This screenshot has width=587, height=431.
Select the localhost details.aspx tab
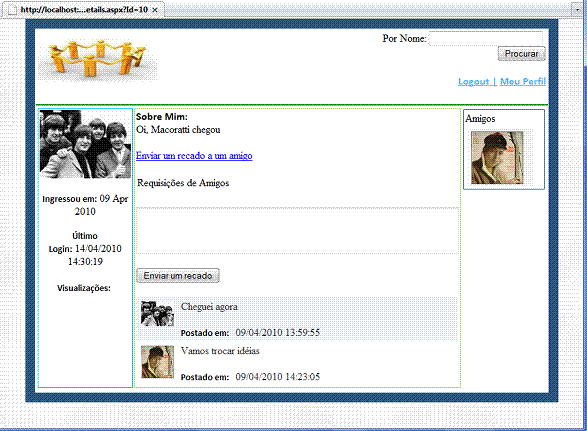83,10
